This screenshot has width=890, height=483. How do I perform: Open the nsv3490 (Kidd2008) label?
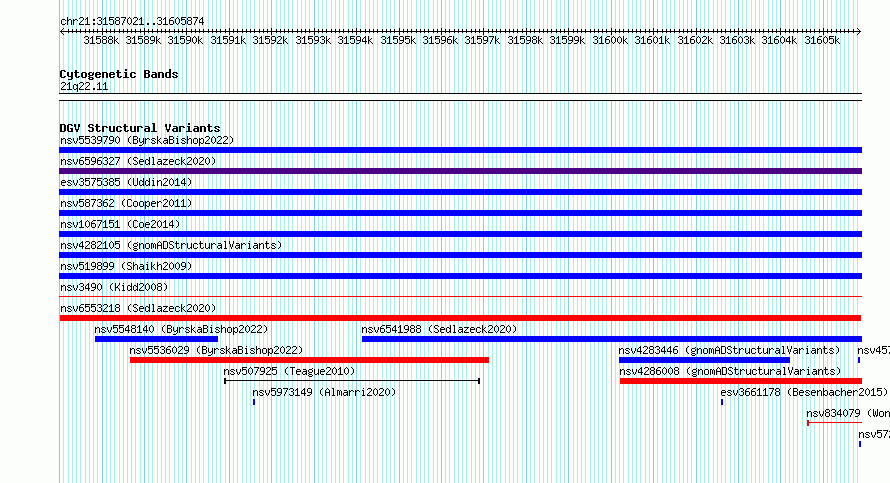pyautogui.click(x=114, y=287)
